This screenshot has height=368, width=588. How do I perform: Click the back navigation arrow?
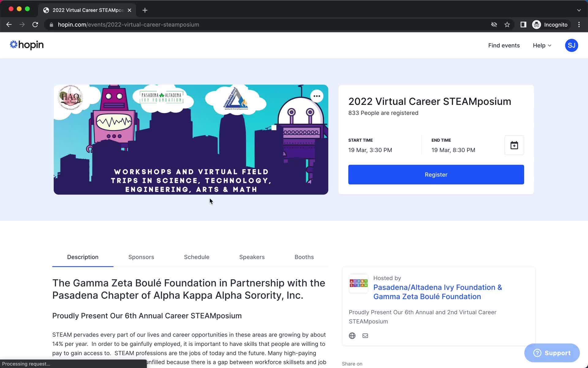[9, 24]
